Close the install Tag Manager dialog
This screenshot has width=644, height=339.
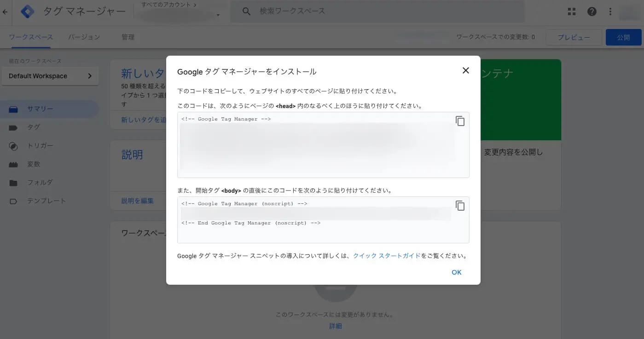(x=466, y=70)
